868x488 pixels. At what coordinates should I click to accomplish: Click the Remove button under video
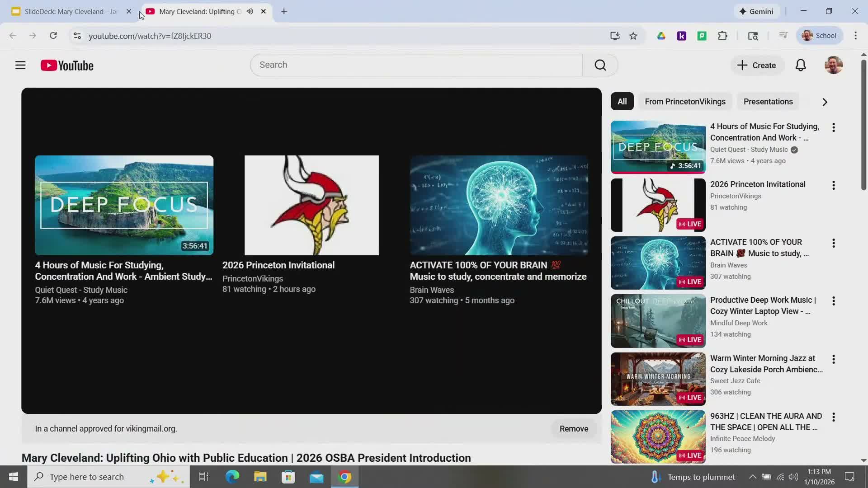[x=573, y=429]
